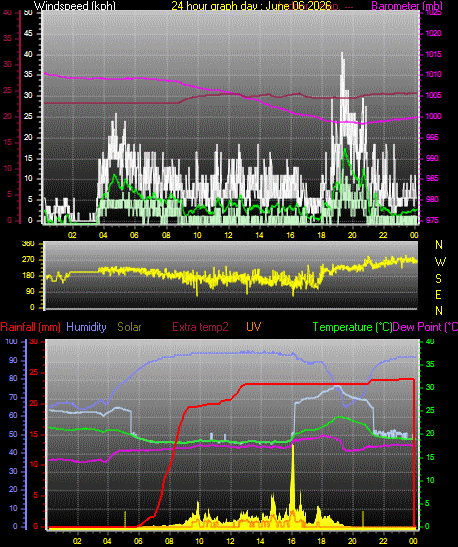Select barometer axis value 1010
This screenshot has width=458, height=547.
(434, 74)
